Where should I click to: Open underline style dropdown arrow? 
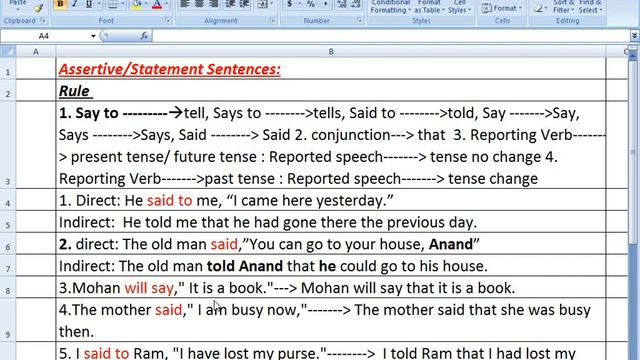coord(98,4)
